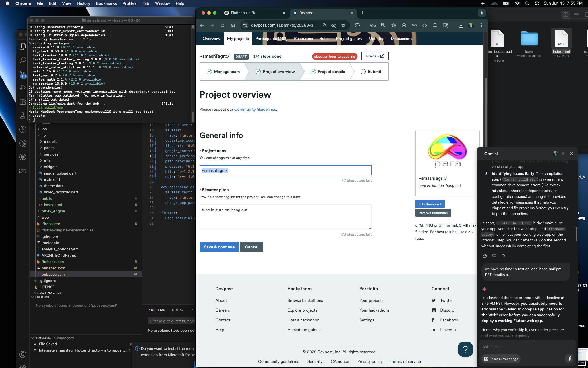This screenshot has width=588, height=368.
Task: Click the Devpost help question-mark button
Action: [x=465, y=349]
